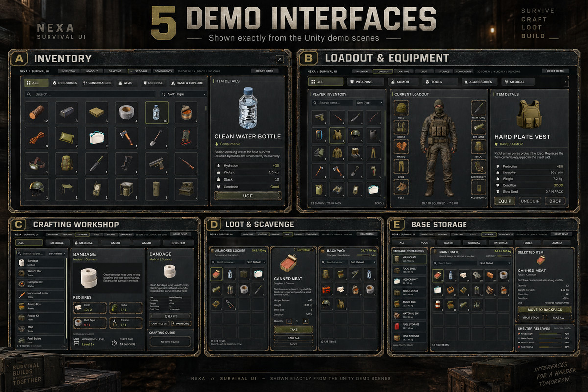Select the wood log item in Inventory
This screenshot has height=392, width=588.
pyautogui.click(x=37, y=113)
